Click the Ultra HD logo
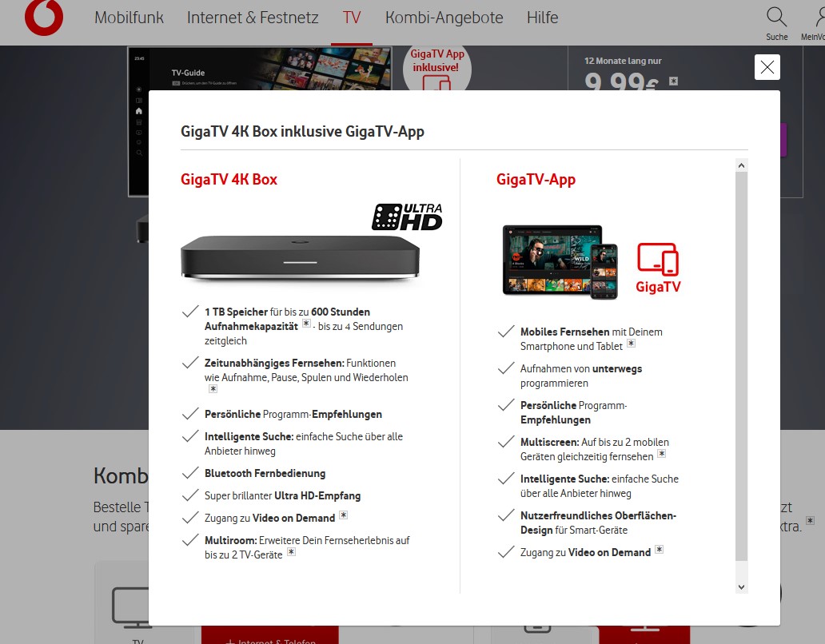Screen dimensions: 825x644 [407, 217]
